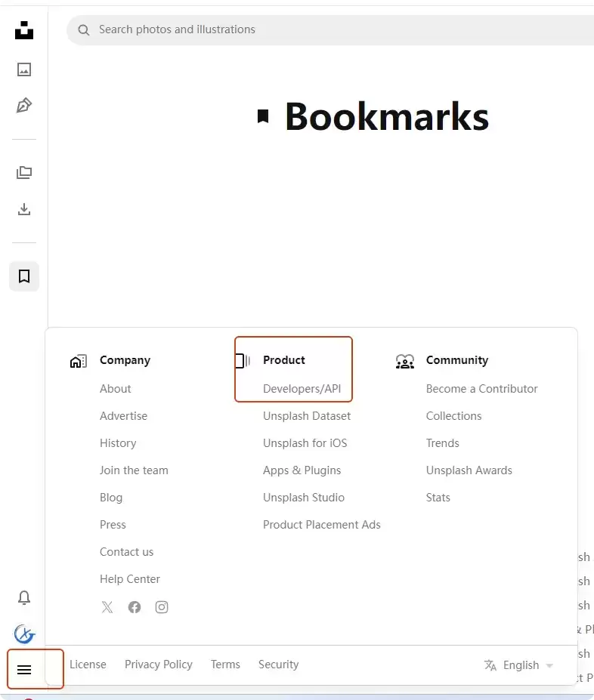Open the Illustrations pen icon in the sidebar
The image size is (594, 700).
pos(24,106)
